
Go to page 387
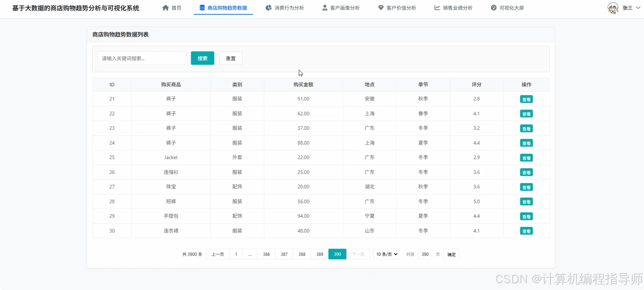click(x=284, y=254)
